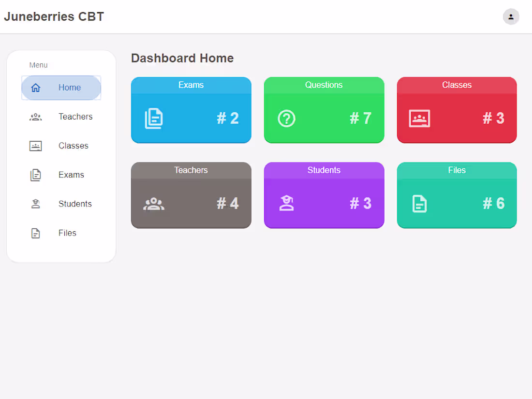Click the blue Exams summary card

point(191,109)
